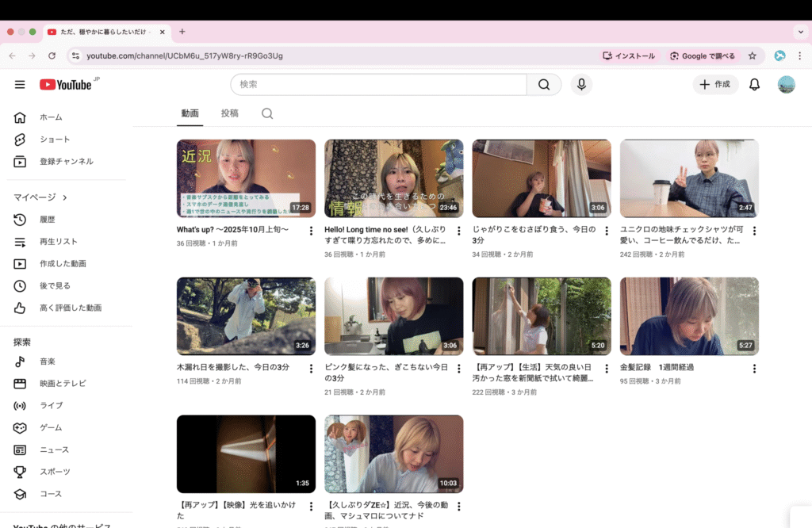
Task: Click the 作成 create button
Action: pos(715,85)
